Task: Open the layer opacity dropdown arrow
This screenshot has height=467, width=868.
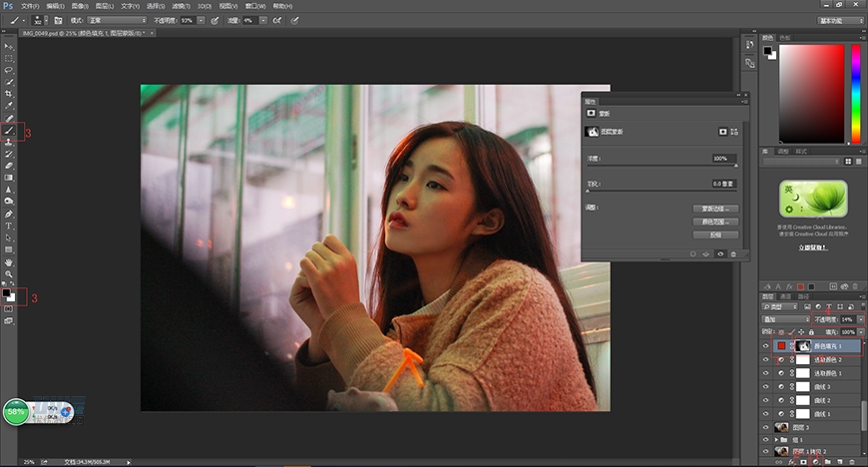Action: click(x=861, y=318)
